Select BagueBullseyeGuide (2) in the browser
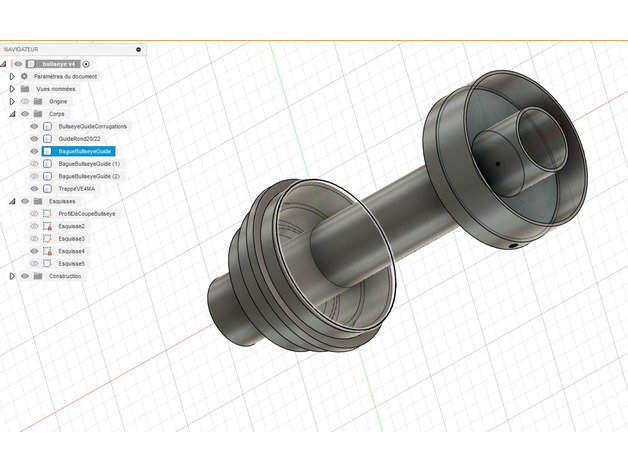 tap(89, 176)
